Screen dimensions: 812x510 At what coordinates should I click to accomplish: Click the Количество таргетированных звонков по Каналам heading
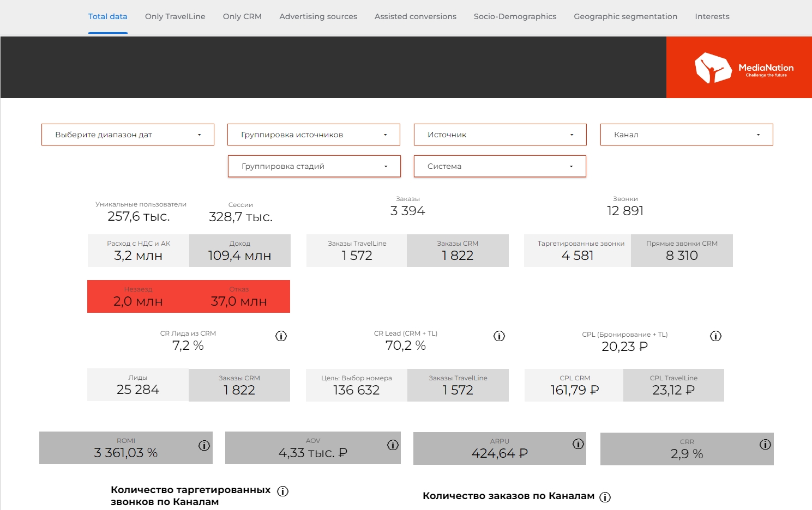[x=190, y=496]
